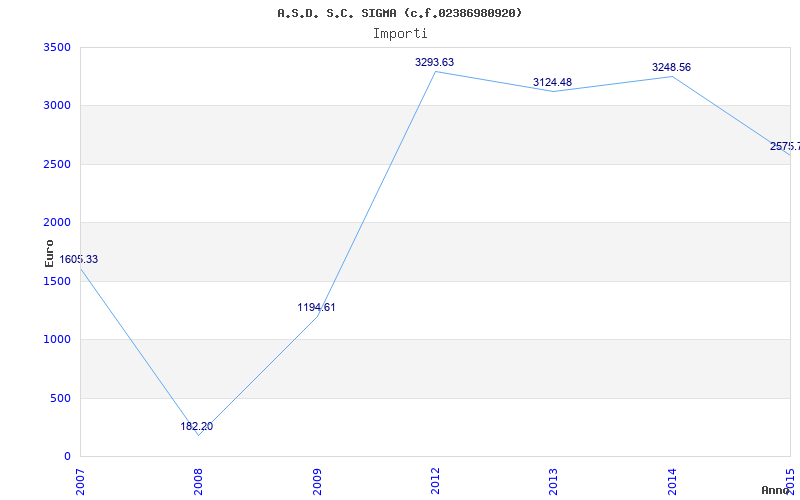Click the 1605.33 data label
This screenshot has height=500, width=800.
coord(78,259)
